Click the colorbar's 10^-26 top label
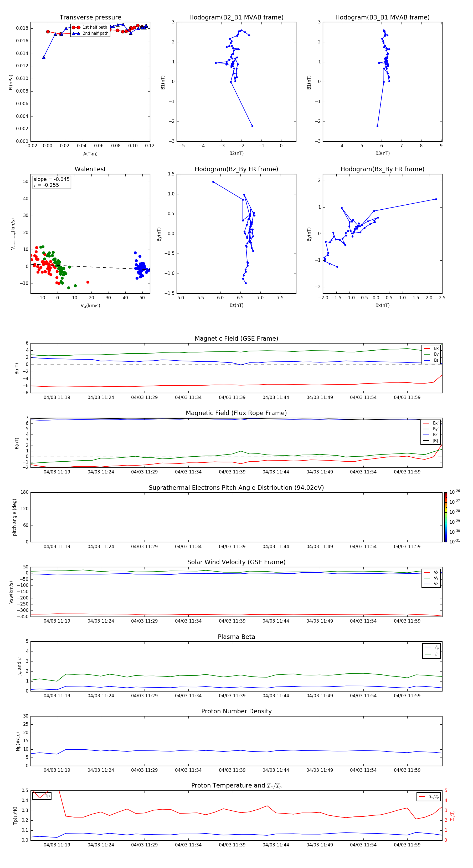The width and height of the screenshot is (473, 868). [x=455, y=492]
